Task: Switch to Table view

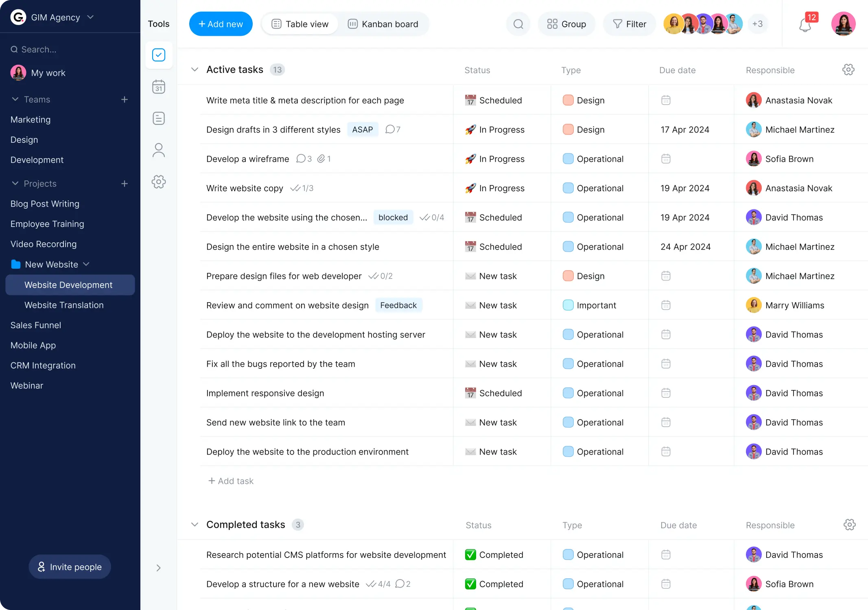Action: [x=300, y=24]
